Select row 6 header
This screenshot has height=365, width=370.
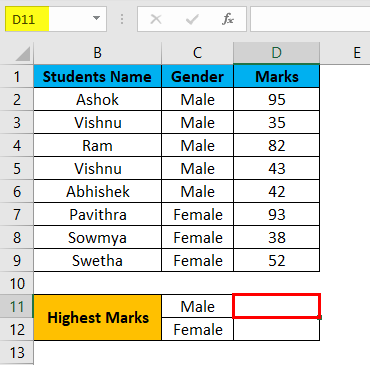(x=17, y=191)
